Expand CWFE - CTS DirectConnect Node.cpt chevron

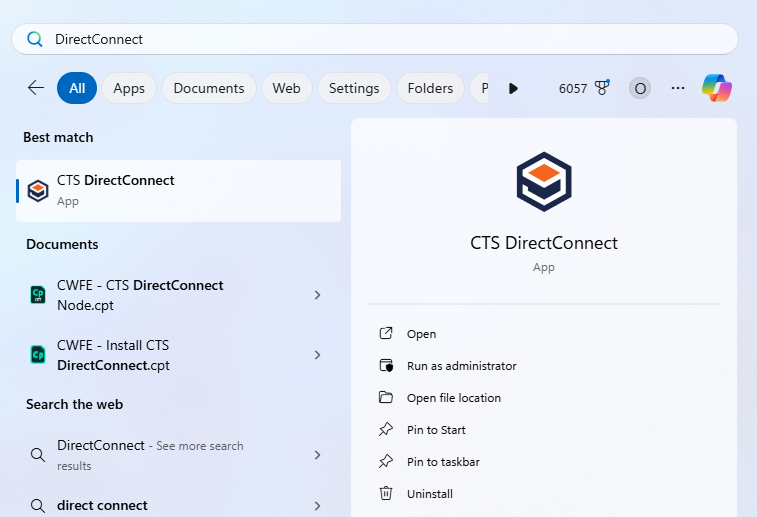(x=317, y=295)
